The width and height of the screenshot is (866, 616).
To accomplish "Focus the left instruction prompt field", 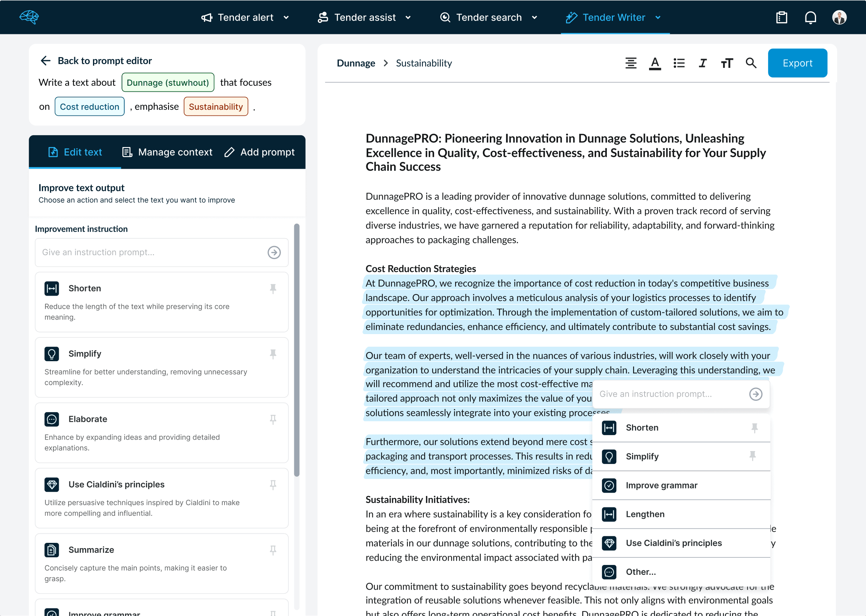I will point(162,253).
